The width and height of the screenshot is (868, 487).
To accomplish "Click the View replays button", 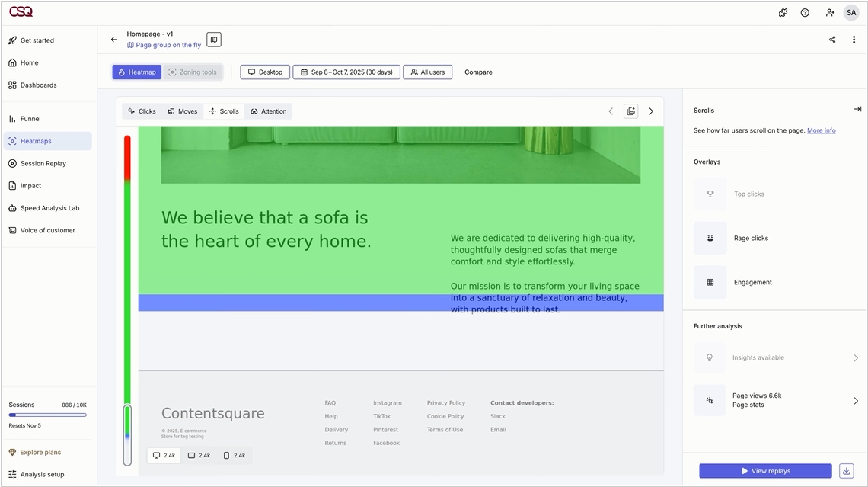I will coord(765,471).
